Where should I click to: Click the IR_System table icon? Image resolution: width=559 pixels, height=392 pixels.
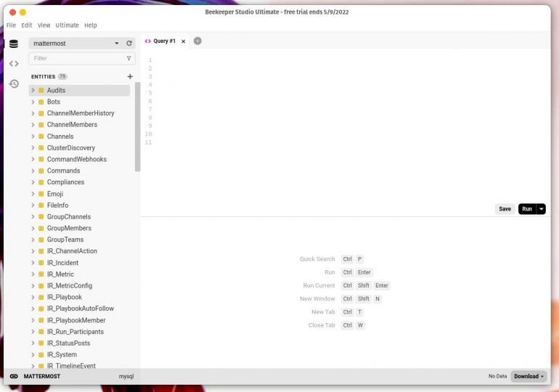point(41,354)
